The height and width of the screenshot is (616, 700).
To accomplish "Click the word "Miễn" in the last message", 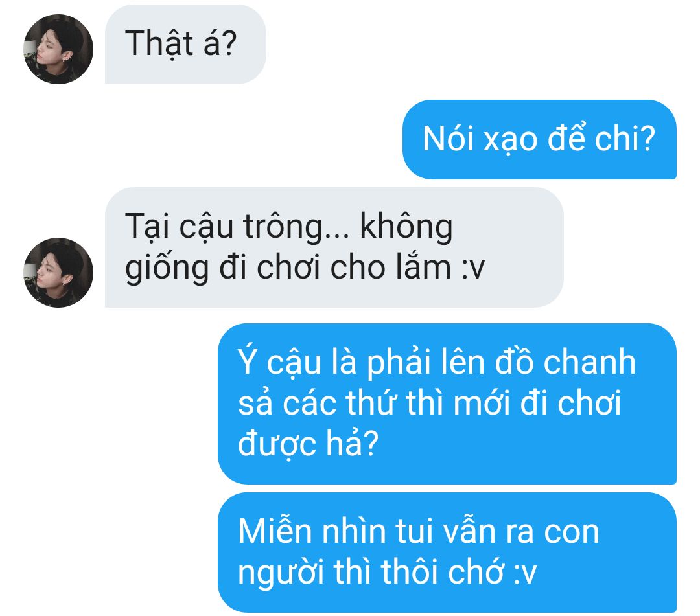I will point(275,530).
